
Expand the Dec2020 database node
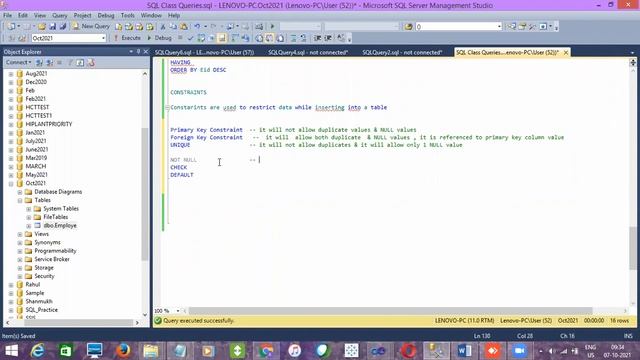click(11, 82)
